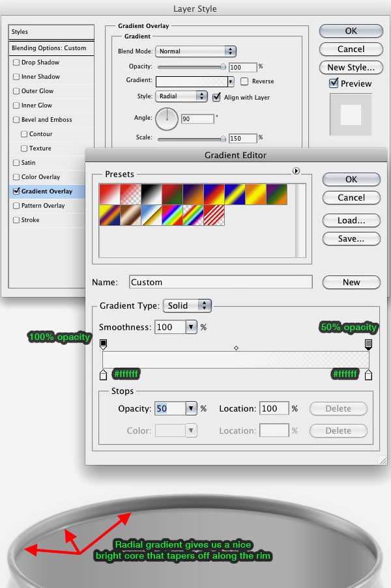Click the Load... button
This screenshot has height=588, width=391.
coord(351,220)
